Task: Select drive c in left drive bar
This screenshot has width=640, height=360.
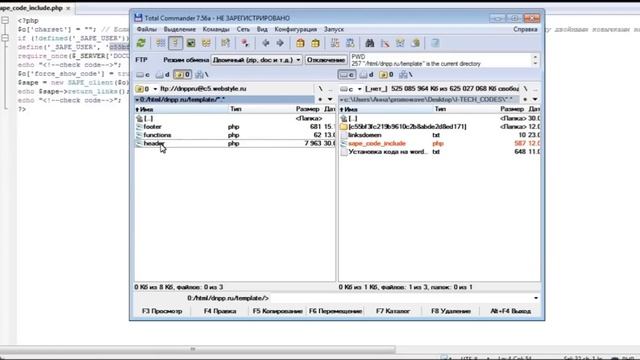Action: [x=143, y=75]
